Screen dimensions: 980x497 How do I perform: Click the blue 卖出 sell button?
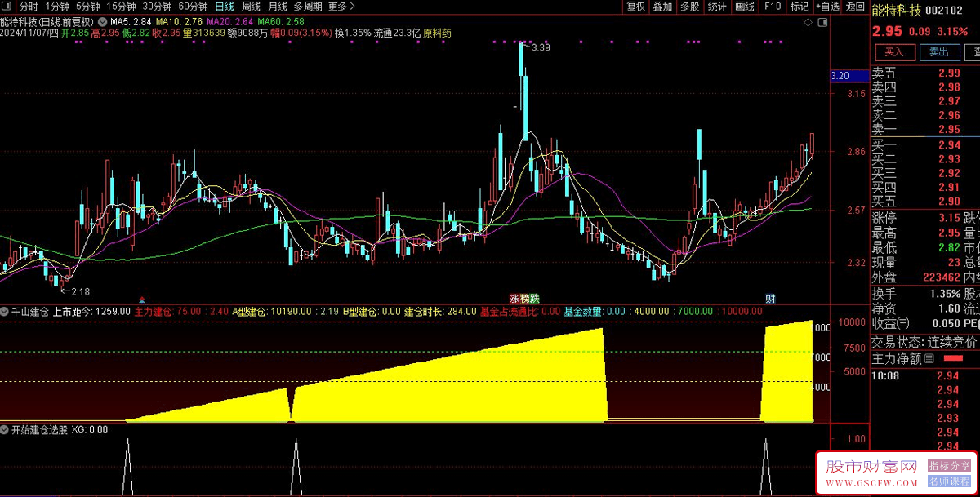pos(940,52)
